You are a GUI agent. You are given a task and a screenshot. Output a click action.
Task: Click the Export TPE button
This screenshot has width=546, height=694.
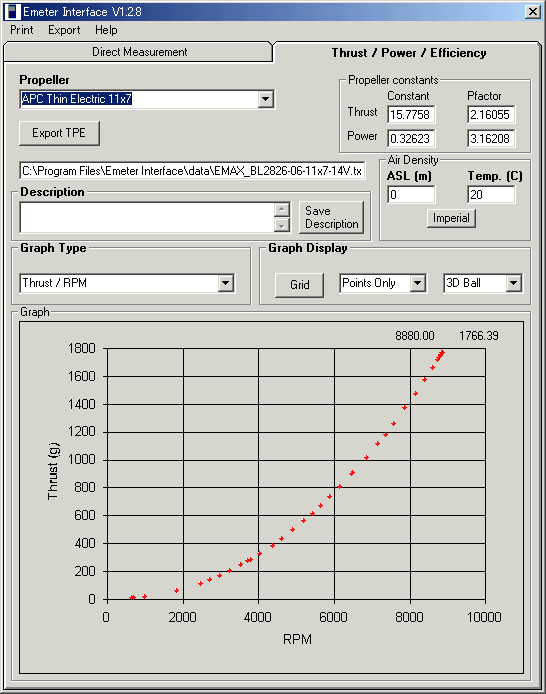pyautogui.click(x=59, y=133)
